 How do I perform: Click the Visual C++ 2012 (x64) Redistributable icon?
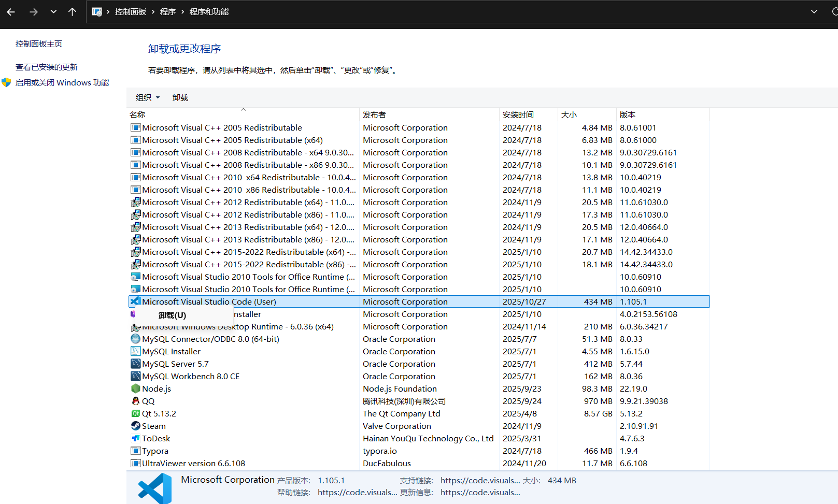click(x=135, y=202)
